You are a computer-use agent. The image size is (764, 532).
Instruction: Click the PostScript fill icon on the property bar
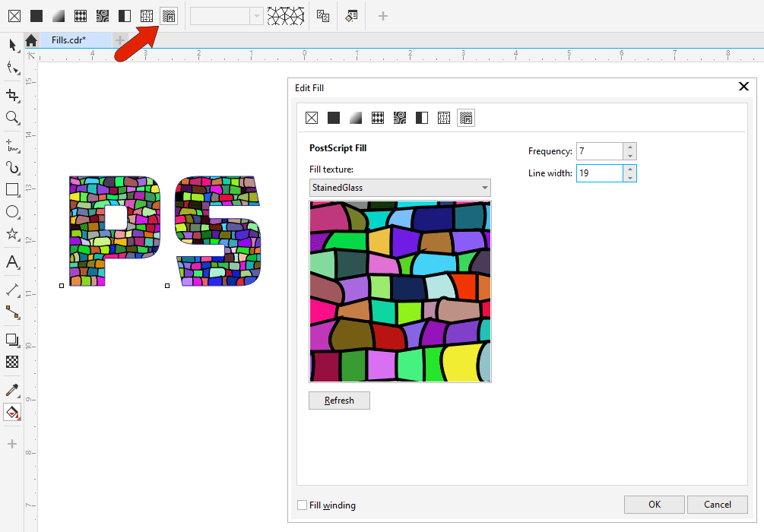[169, 15]
